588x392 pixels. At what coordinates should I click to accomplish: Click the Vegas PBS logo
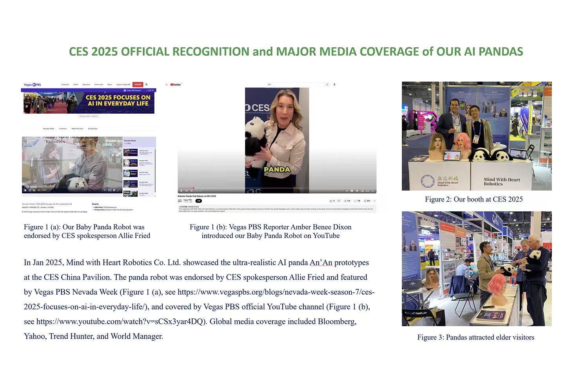tap(32, 85)
